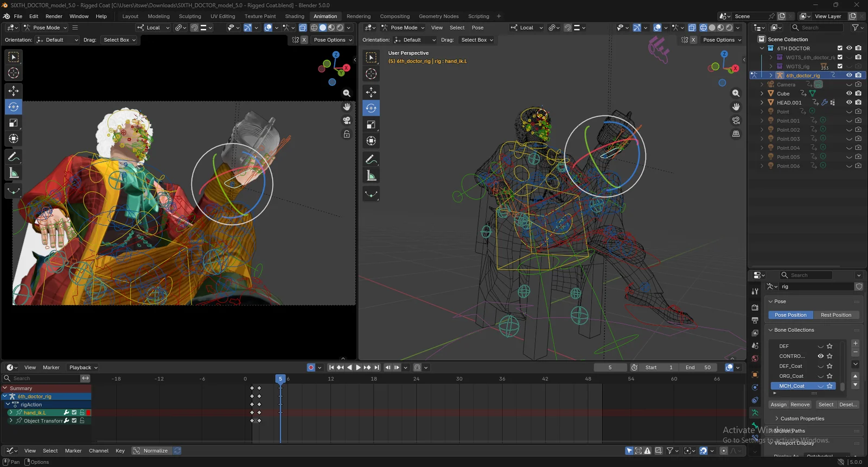Jump to the timeline end frame button
Viewport: 868px width, 467px height.
pyautogui.click(x=377, y=368)
